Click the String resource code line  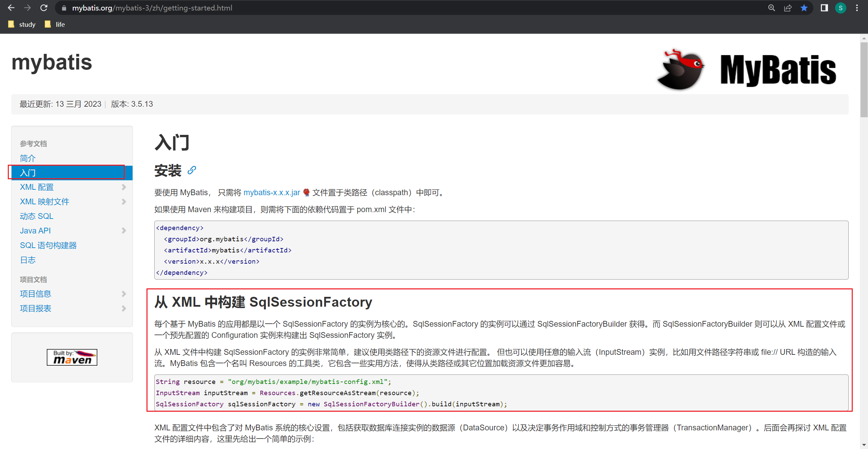click(x=273, y=382)
